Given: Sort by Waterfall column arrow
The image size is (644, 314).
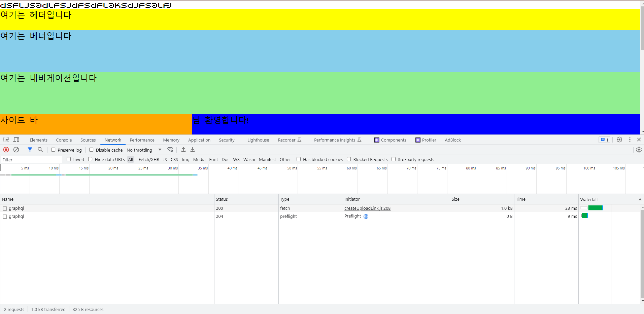Looking at the screenshot, I should [x=640, y=199].
